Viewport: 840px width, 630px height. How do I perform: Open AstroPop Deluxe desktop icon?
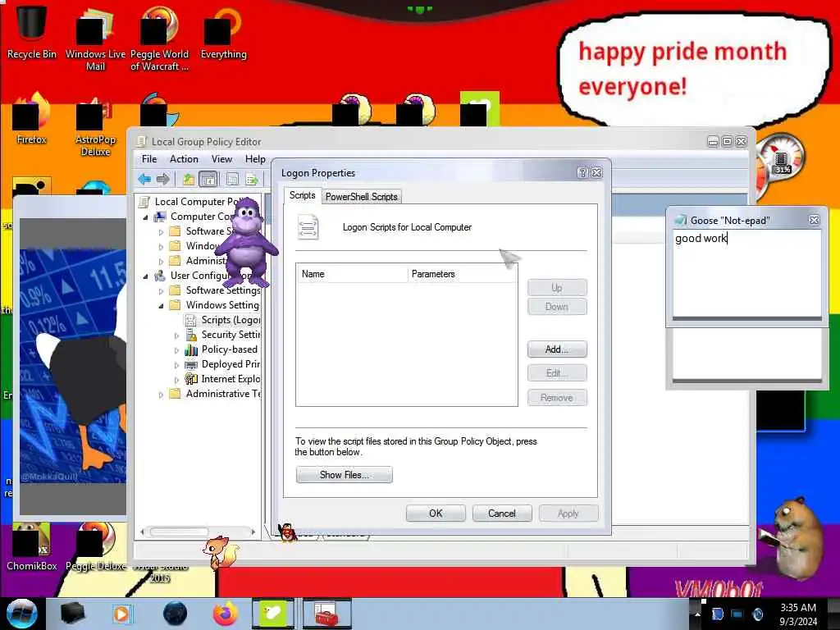tap(95, 126)
